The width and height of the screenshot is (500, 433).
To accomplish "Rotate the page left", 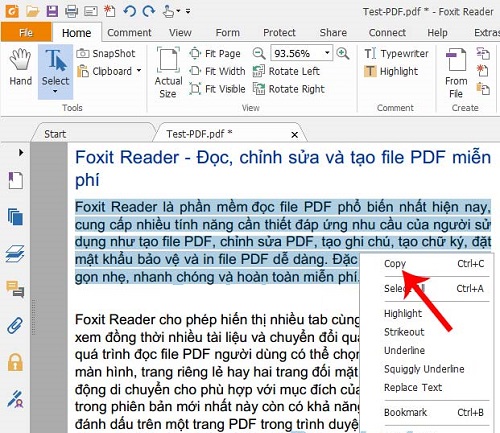I will point(286,71).
